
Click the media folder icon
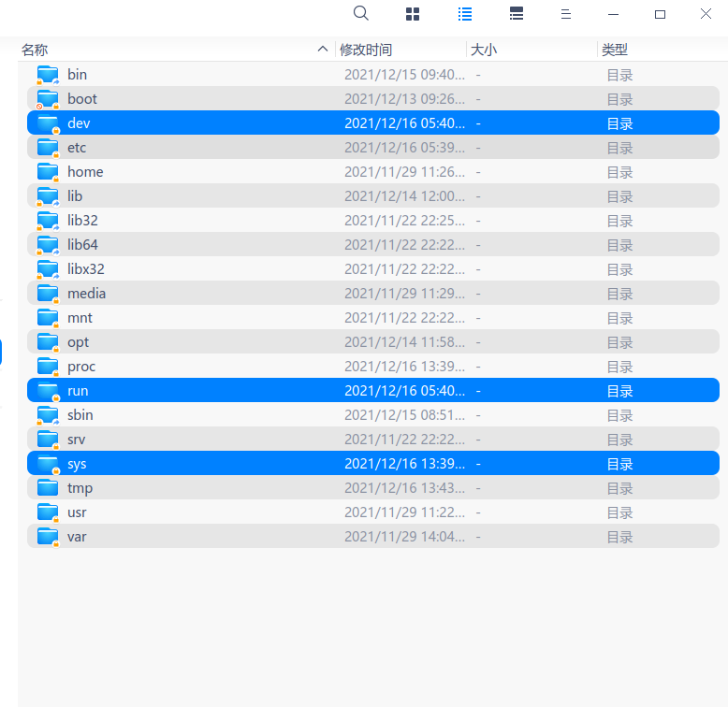(x=48, y=294)
